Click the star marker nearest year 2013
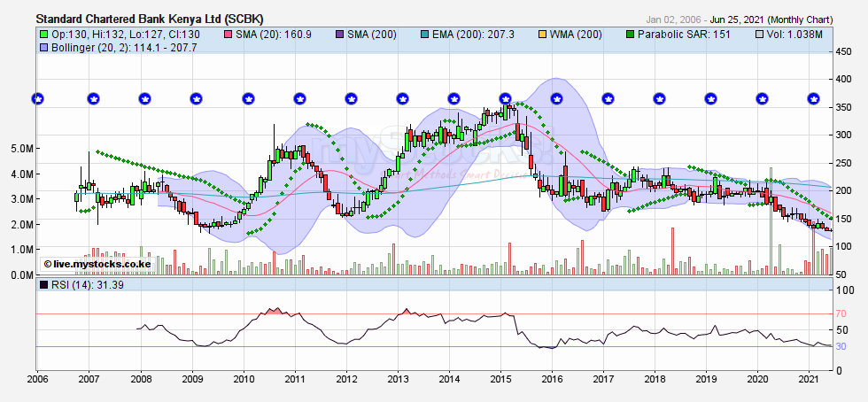The image size is (868, 402). tap(402, 98)
